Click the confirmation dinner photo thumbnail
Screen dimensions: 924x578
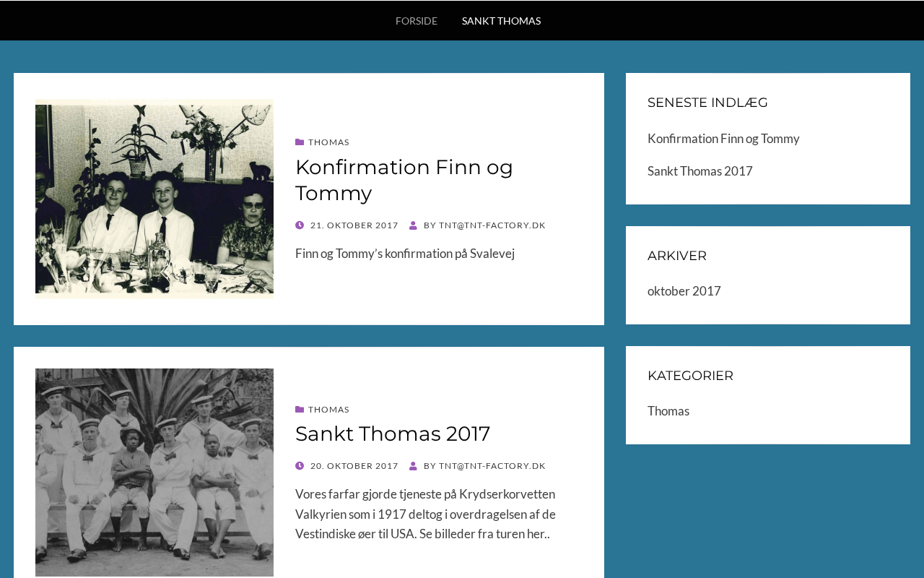[x=154, y=199]
